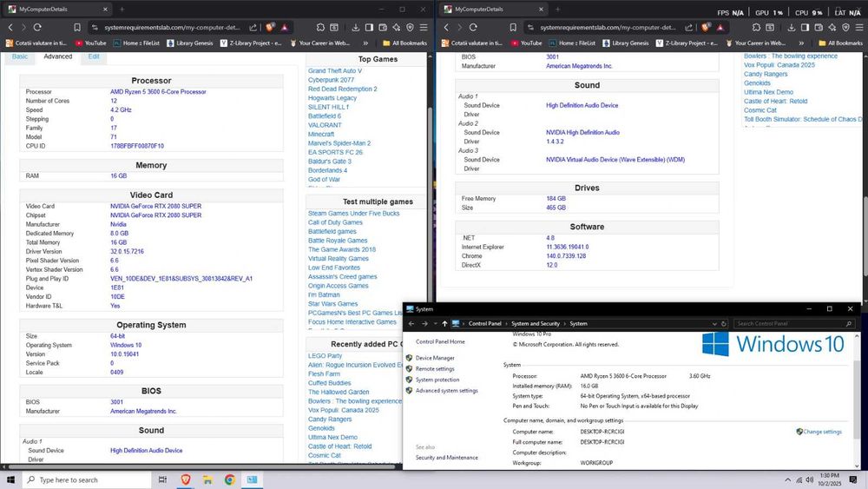The height and width of the screenshot is (489, 868).
Task: Click Brave Rewards triangle icon in right browser
Action: pos(720,28)
